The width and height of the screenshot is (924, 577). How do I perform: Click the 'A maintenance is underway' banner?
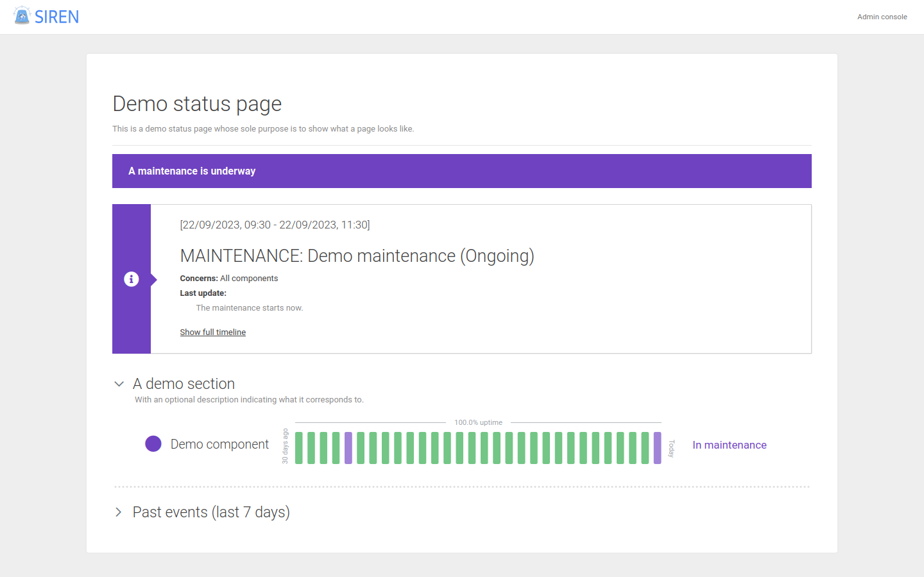(x=461, y=171)
